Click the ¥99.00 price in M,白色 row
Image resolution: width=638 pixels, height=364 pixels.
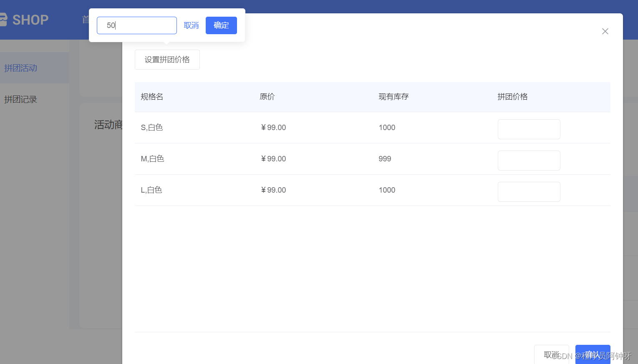coord(273,159)
